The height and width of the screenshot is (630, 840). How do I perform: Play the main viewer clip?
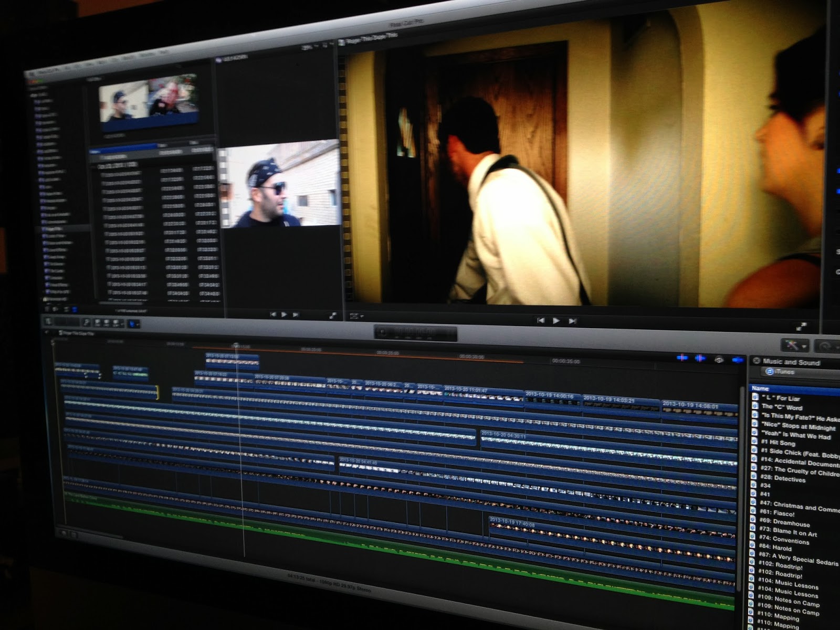pyautogui.click(x=556, y=321)
